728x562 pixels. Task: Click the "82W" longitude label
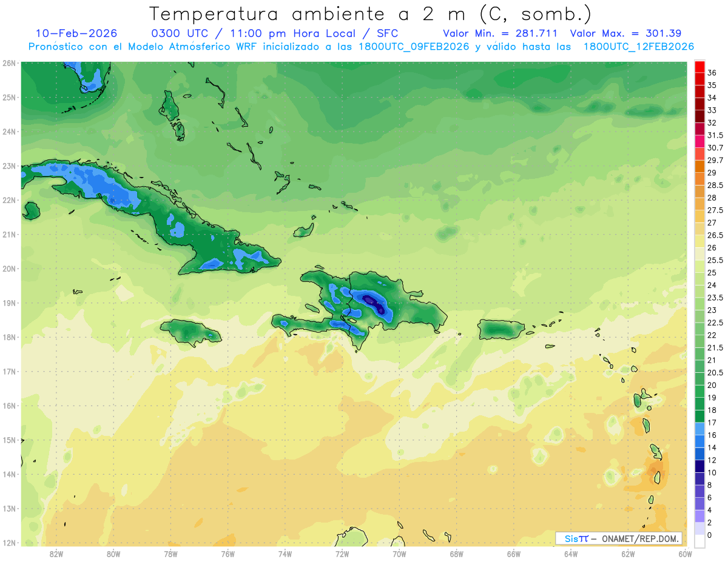click(56, 554)
